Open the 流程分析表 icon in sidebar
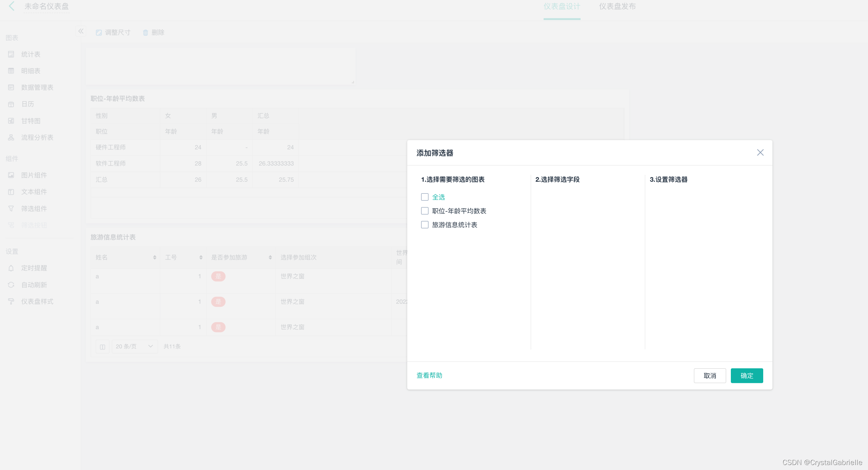 pyautogui.click(x=11, y=137)
